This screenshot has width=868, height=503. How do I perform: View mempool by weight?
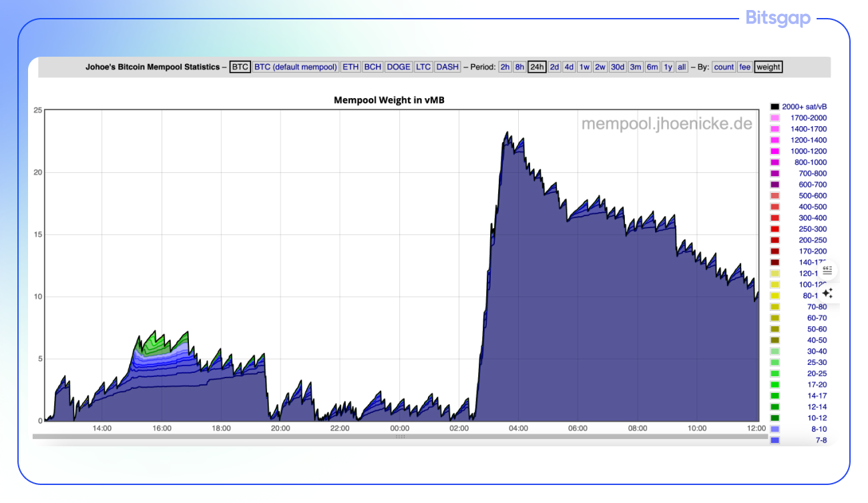(x=769, y=67)
